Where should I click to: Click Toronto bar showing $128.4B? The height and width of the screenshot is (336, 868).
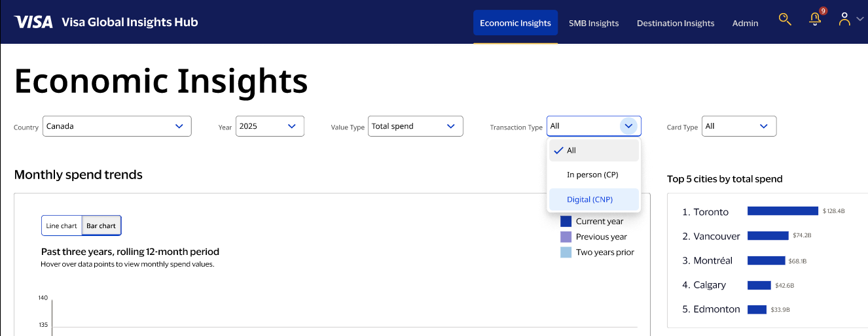click(x=783, y=211)
